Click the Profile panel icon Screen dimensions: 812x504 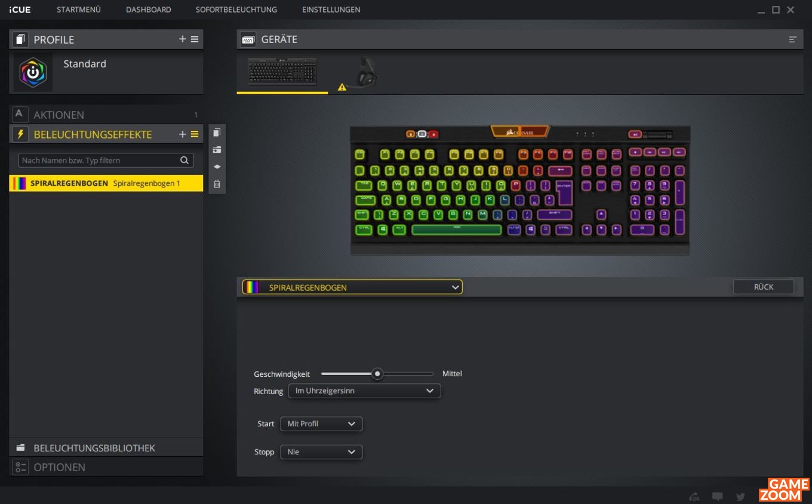coord(21,39)
